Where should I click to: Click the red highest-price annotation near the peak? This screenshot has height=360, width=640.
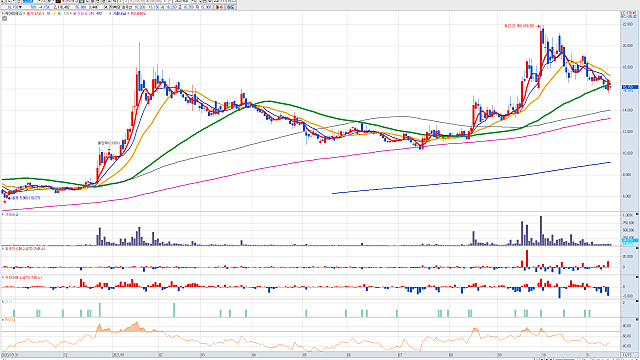pos(521,26)
